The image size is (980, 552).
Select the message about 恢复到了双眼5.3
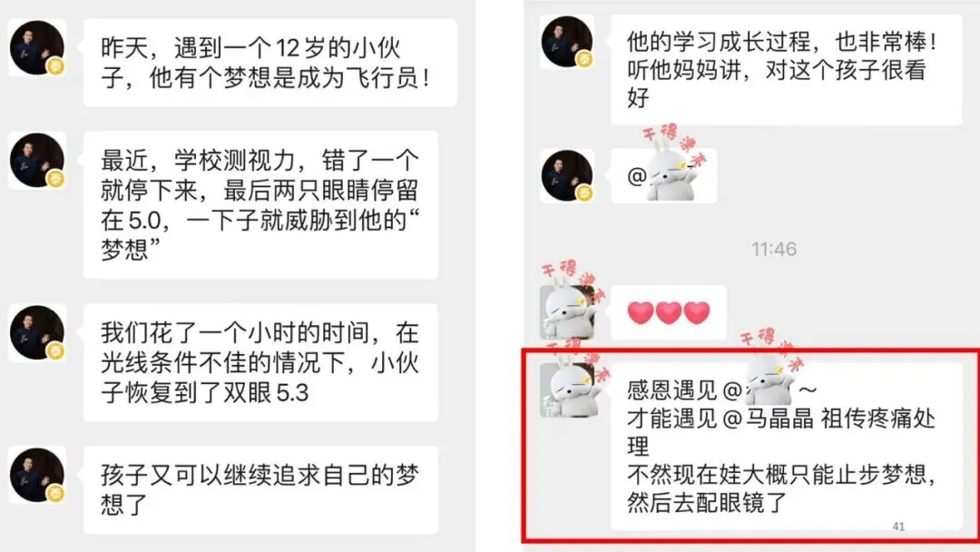click(260, 362)
